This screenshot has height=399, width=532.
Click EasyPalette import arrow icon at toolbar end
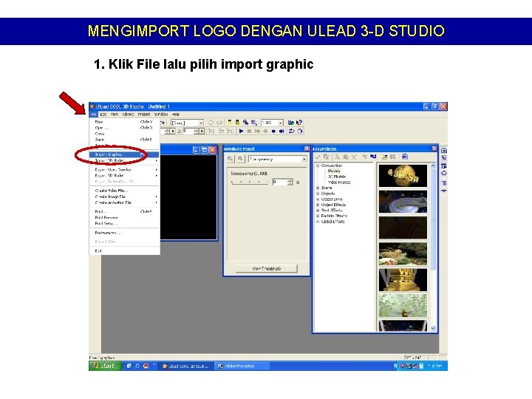click(x=404, y=157)
